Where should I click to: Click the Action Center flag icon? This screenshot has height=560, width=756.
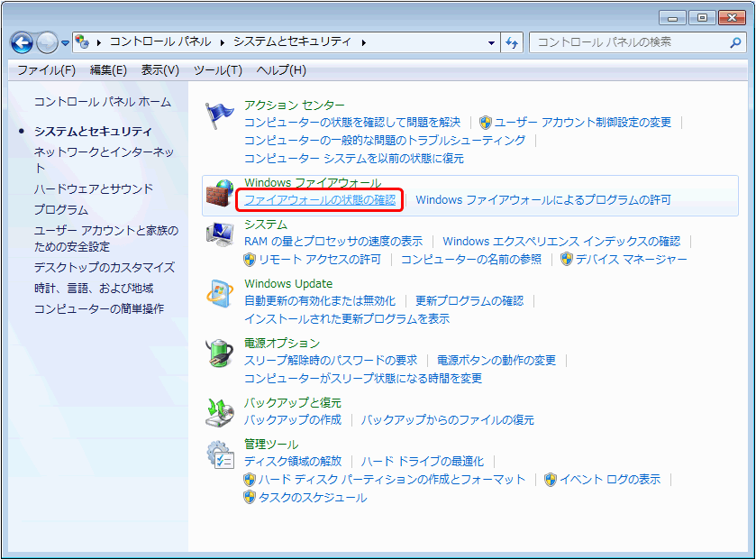tap(219, 115)
